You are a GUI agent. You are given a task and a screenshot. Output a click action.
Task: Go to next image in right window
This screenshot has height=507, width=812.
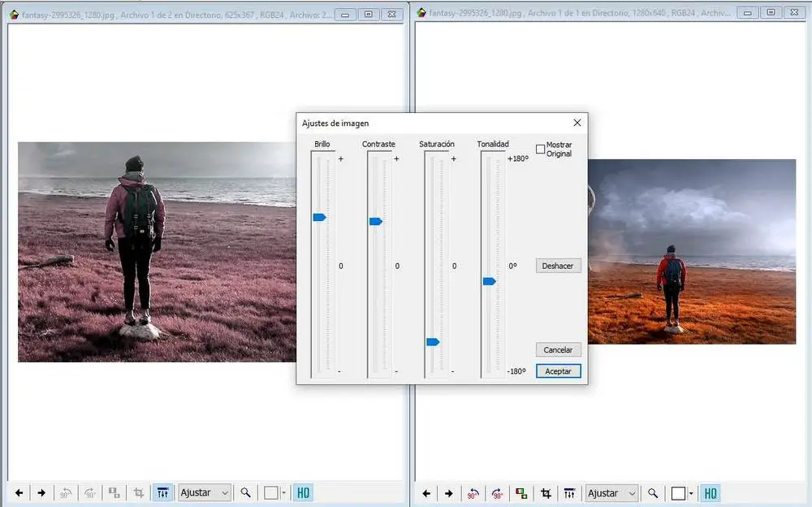coord(449,493)
